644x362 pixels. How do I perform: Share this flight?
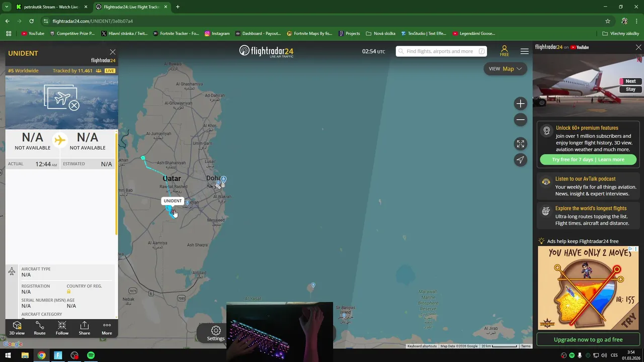pyautogui.click(x=85, y=328)
